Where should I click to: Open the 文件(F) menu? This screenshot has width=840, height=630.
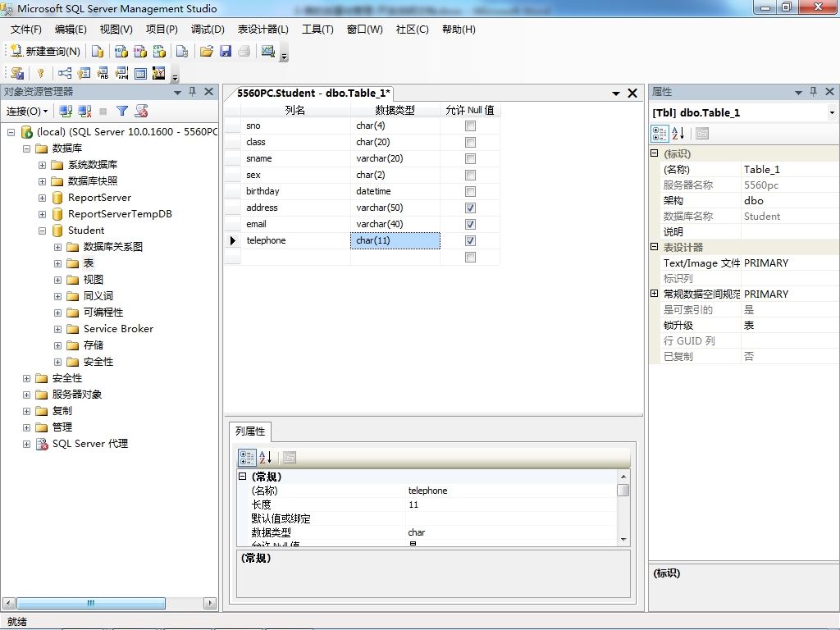pyautogui.click(x=25, y=30)
